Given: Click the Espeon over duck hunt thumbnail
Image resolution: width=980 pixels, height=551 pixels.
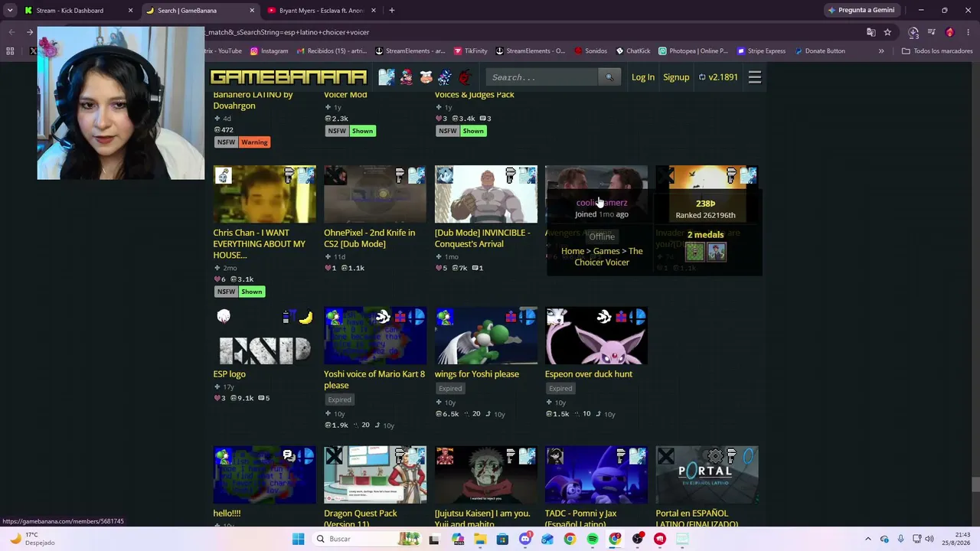Looking at the screenshot, I should 596,336.
